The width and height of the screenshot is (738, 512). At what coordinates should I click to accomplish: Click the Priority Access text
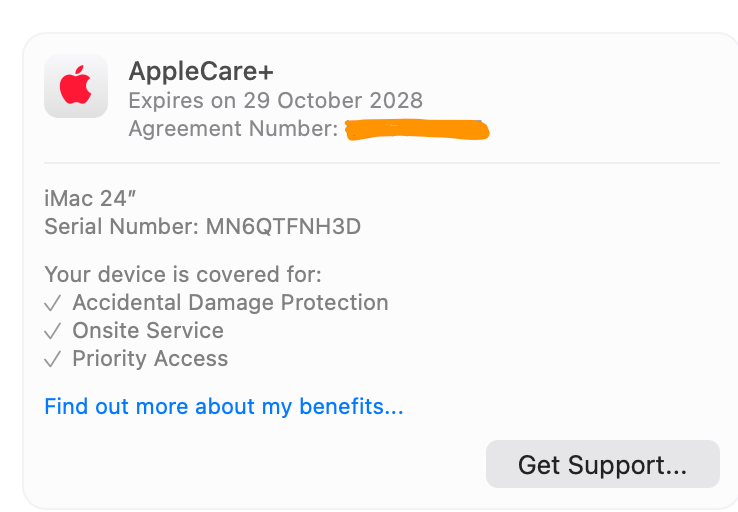[x=150, y=359]
